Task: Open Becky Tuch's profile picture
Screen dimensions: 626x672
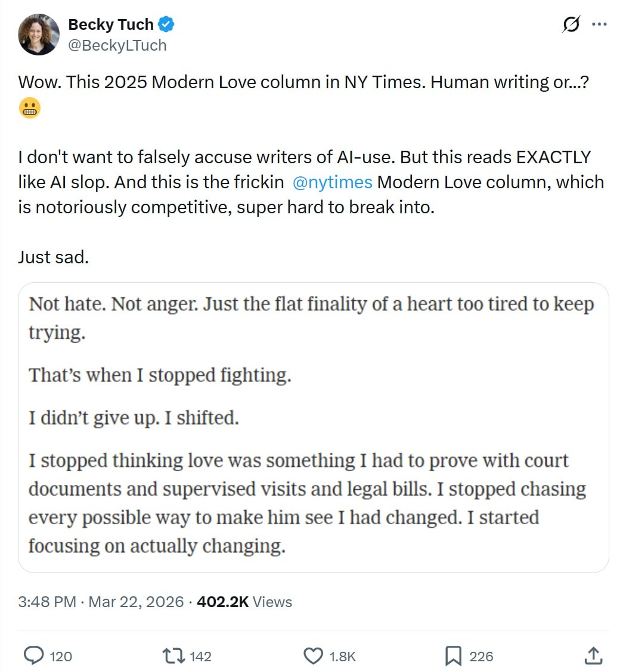Action: 39,35
